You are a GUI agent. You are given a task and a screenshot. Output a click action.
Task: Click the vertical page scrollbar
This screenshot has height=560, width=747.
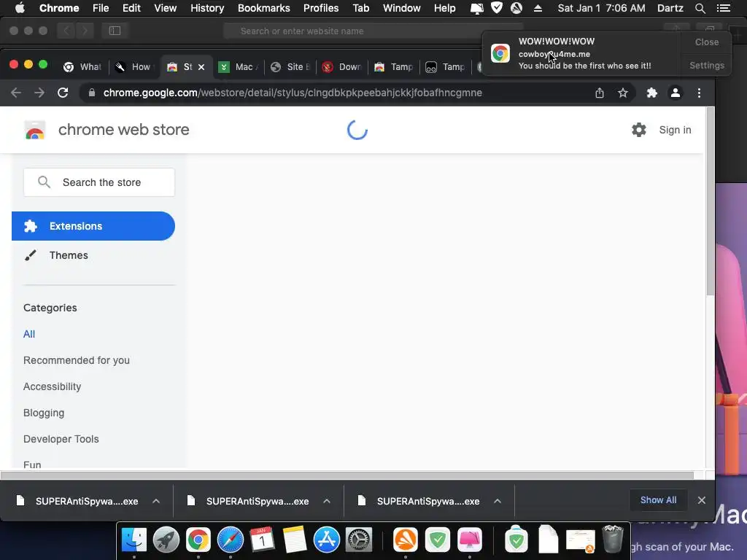[x=710, y=200]
